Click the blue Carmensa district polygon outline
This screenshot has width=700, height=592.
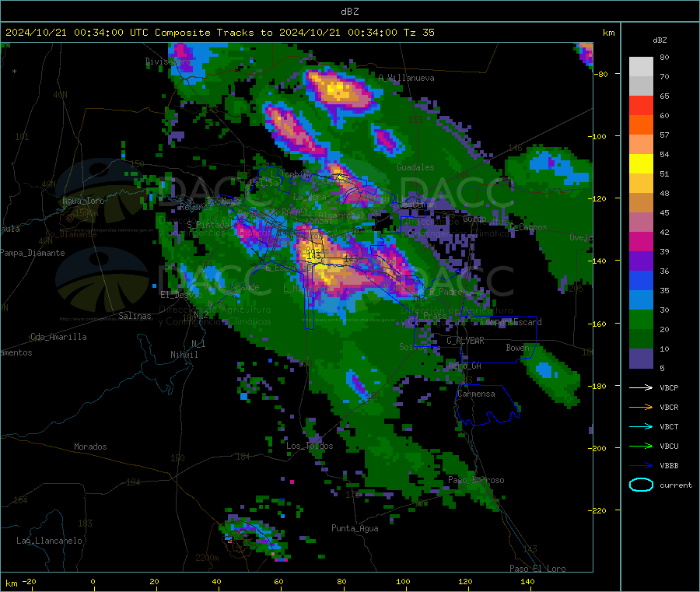click(x=489, y=406)
